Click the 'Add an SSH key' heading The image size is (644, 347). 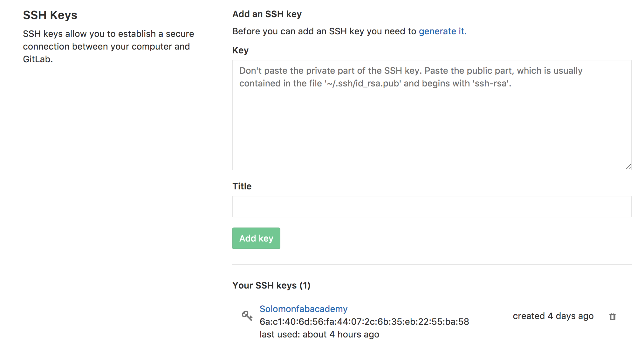pyautogui.click(x=267, y=14)
